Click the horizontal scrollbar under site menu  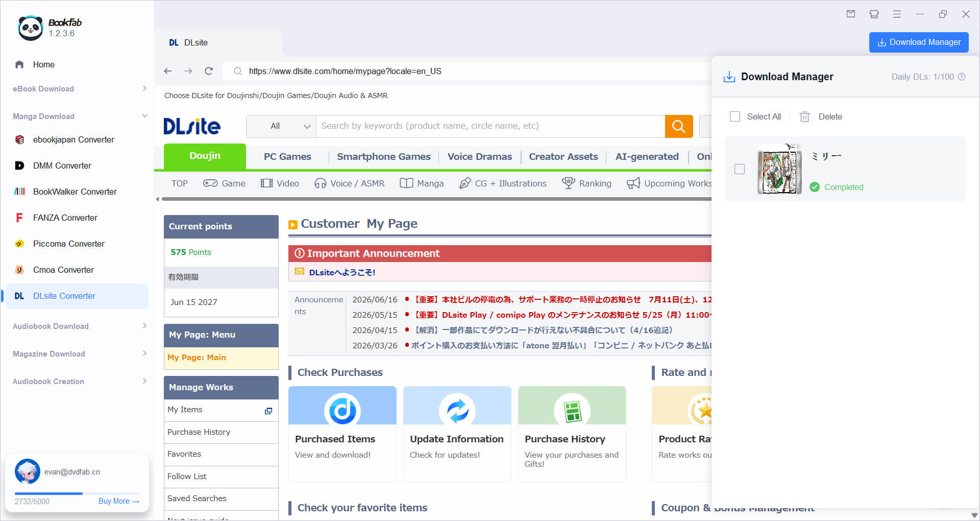coord(437,199)
